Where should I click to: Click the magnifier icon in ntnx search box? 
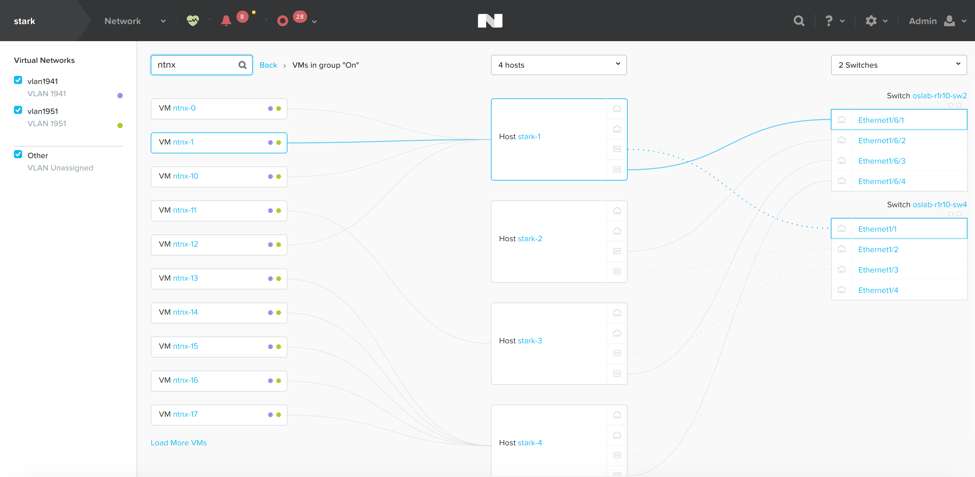(x=243, y=65)
